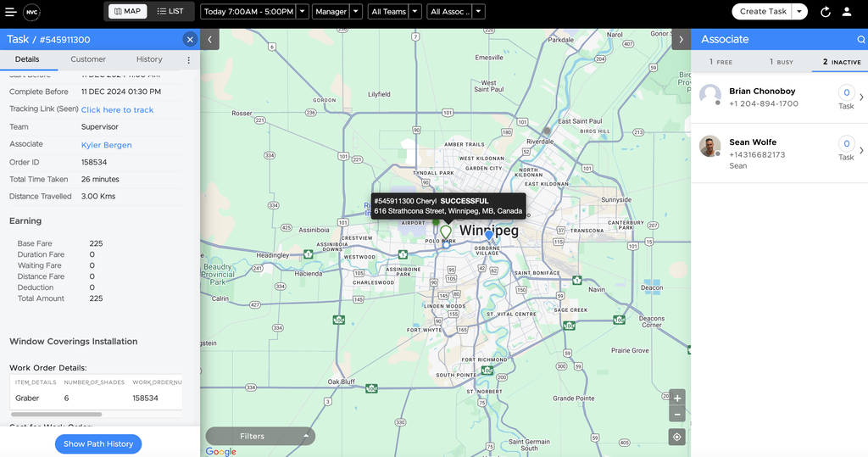Open the Click here to track link
Viewport: 868px width, 457px height.
tap(117, 110)
